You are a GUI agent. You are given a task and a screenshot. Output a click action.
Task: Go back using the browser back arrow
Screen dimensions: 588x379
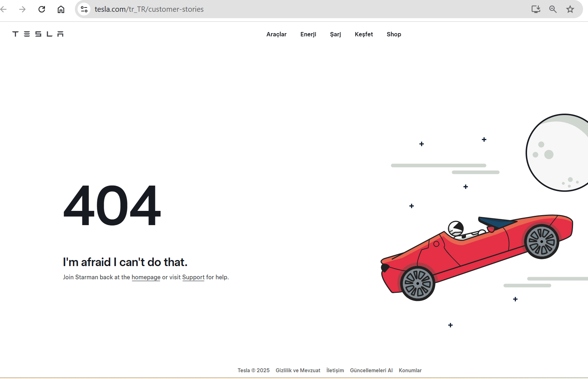[4, 9]
